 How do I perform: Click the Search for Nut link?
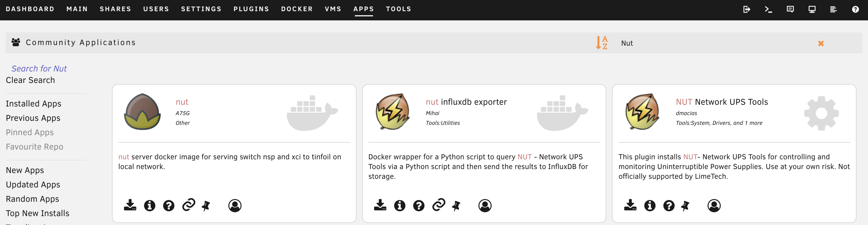tap(39, 69)
